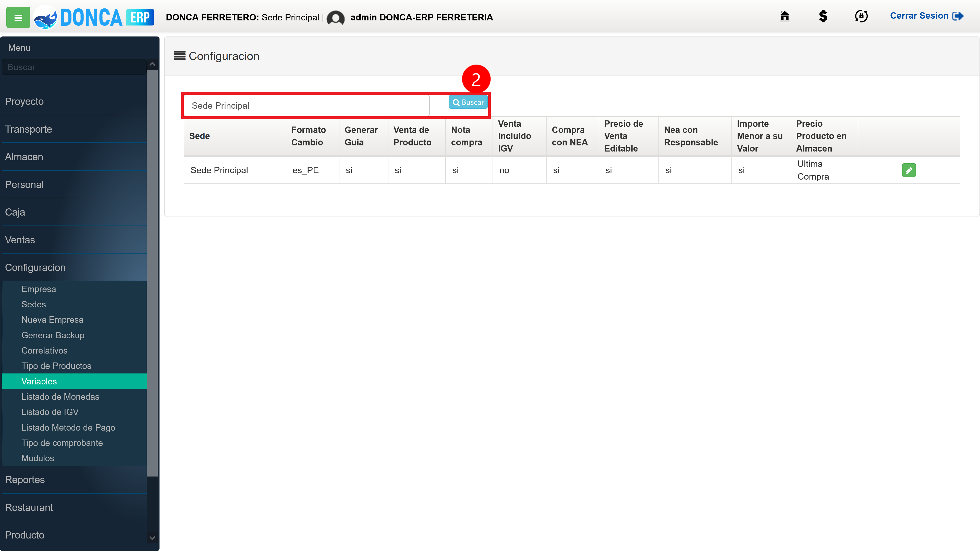The width and height of the screenshot is (980, 551).
Task: Open Empresa submenu item
Action: [x=74, y=289]
